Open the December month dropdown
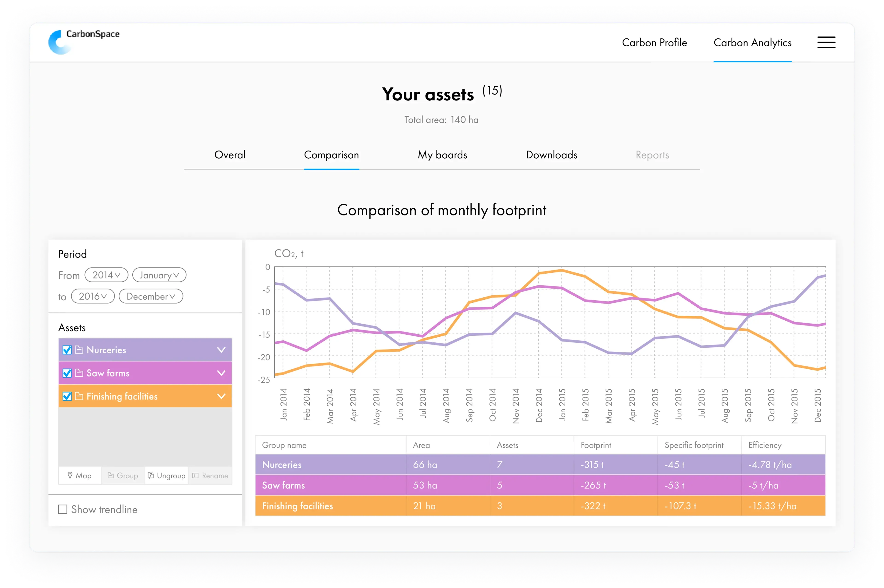The height and width of the screenshot is (588, 884). (151, 296)
